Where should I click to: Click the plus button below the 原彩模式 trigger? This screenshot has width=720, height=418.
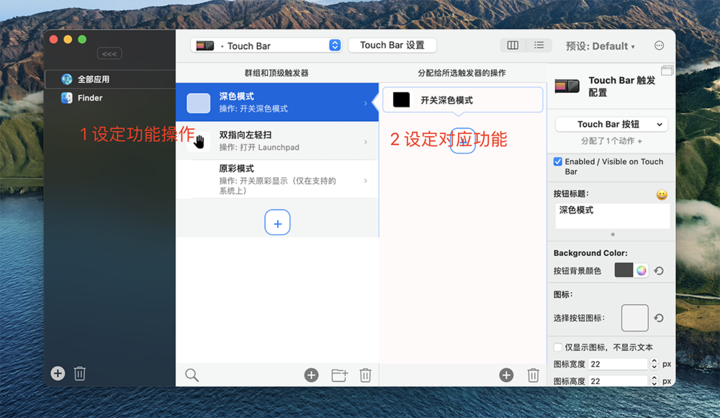[277, 222]
